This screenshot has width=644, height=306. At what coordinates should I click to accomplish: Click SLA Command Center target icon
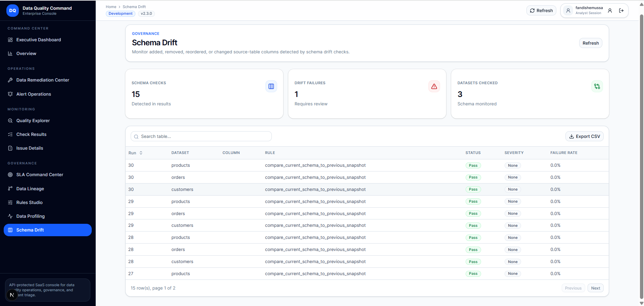coord(10,174)
